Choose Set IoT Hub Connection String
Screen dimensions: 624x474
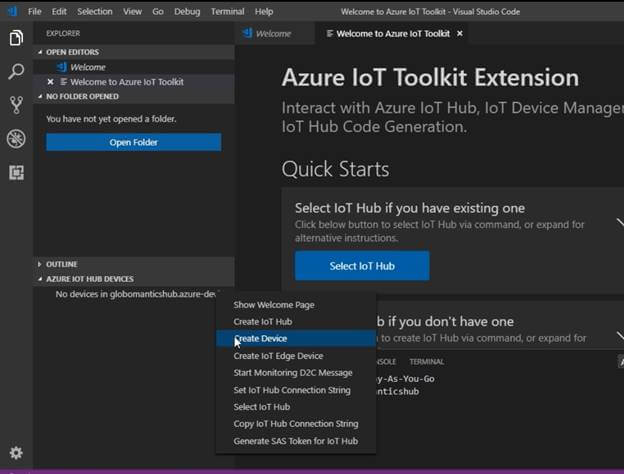[x=296, y=390]
